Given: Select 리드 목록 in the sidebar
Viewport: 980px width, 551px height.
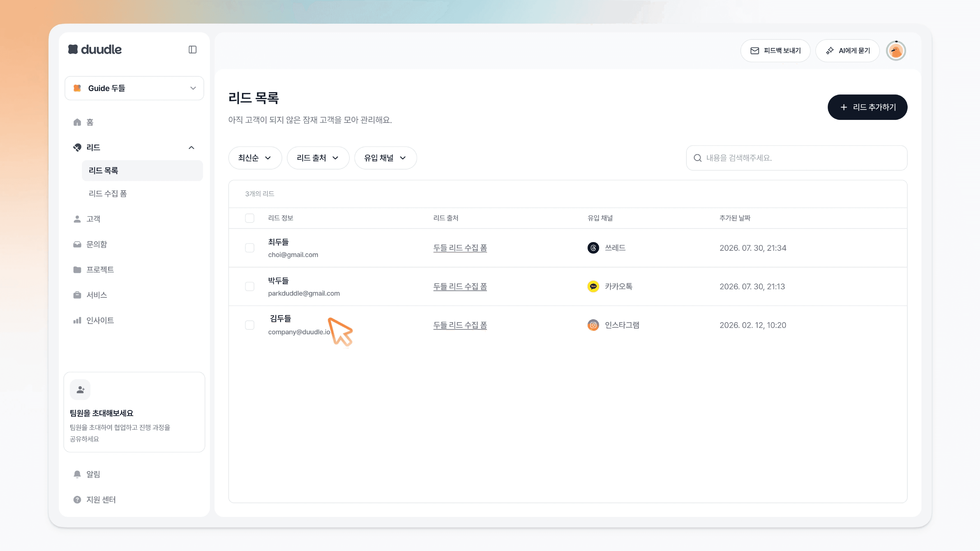Looking at the screenshot, I should tap(142, 170).
